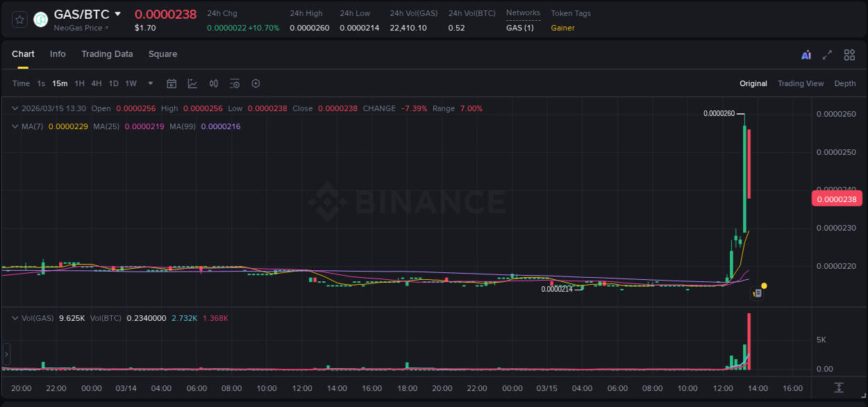This screenshot has height=407, width=868.
Task: Collapse the OHLC info row chevron
Action: (x=15, y=108)
